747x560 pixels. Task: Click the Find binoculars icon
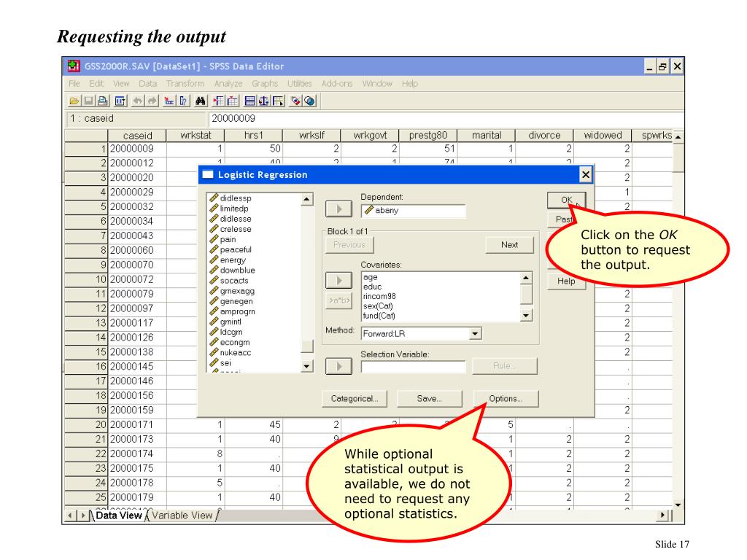tap(201, 101)
